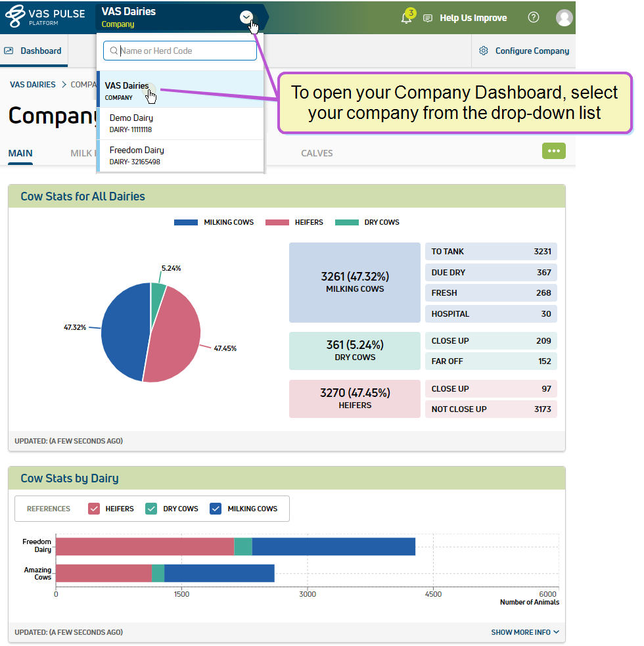The height and width of the screenshot is (646, 644).
Task: Click the search magnifier icon
Action: coord(113,51)
